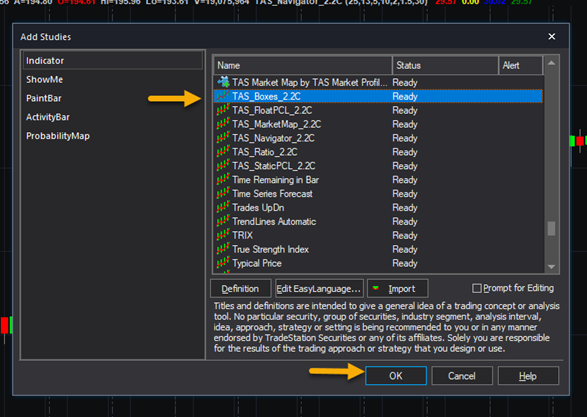
Task: Select TAS_Ratio_2.2C in the list
Action: [x=378, y=152]
